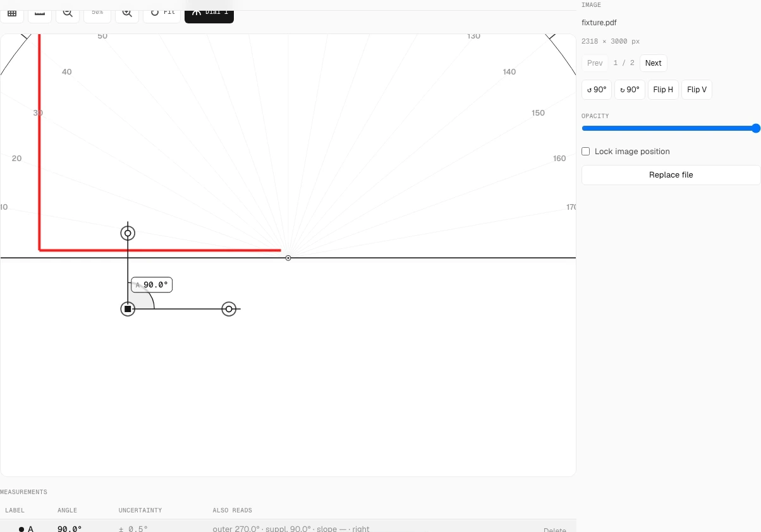The width and height of the screenshot is (761, 532).
Task: Rotate image 90° clockwise
Action: (630, 90)
